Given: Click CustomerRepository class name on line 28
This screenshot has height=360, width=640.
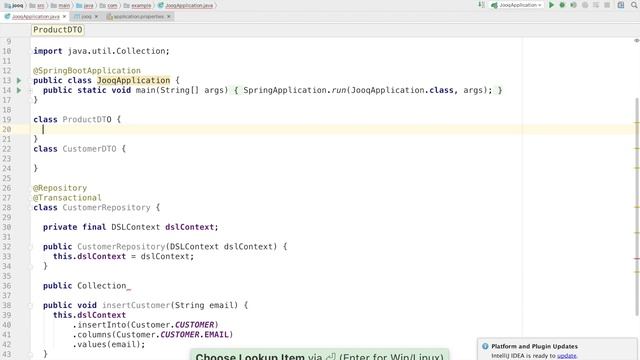Looking at the screenshot, I should 107,208.
